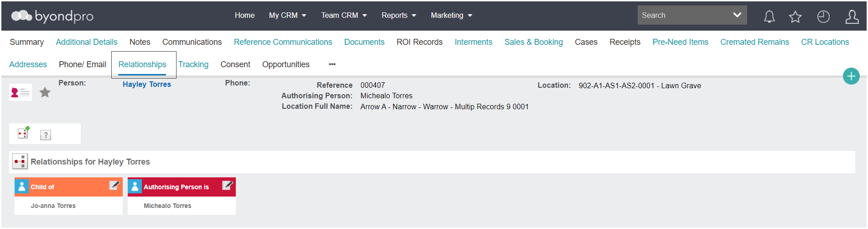Open the help question mark icon
Screen dimensions: 868x229
tap(46, 135)
